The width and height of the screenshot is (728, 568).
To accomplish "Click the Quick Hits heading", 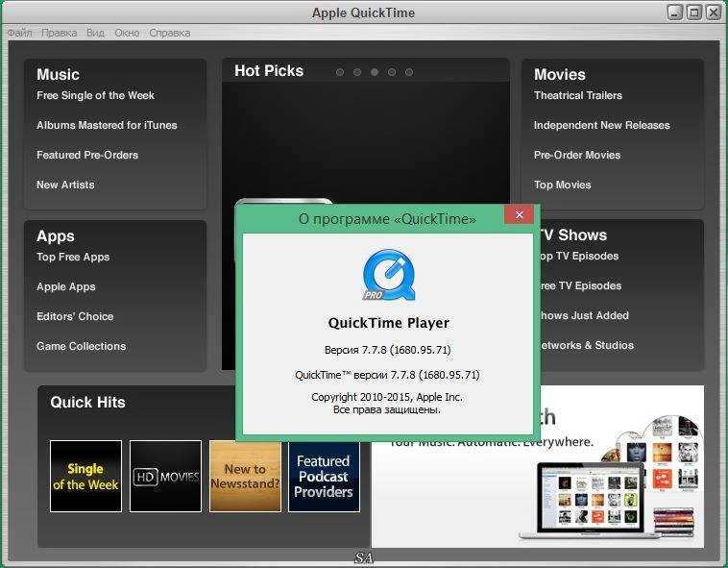I will (x=87, y=402).
